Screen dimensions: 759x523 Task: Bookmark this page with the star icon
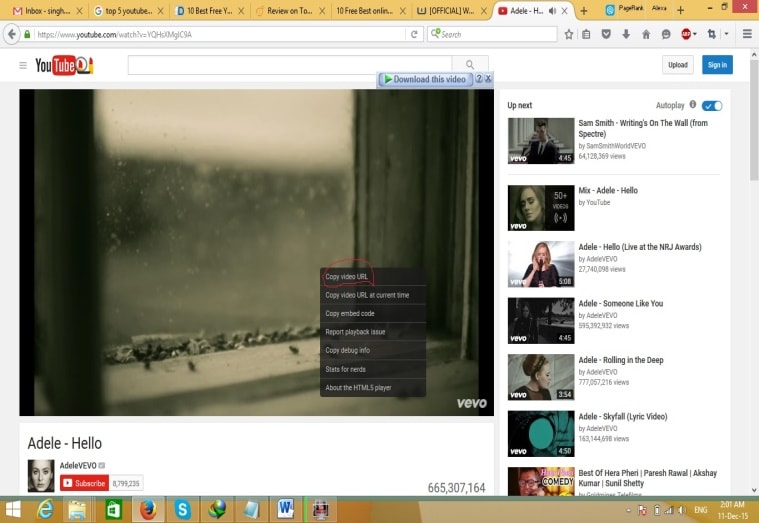[569, 34]
